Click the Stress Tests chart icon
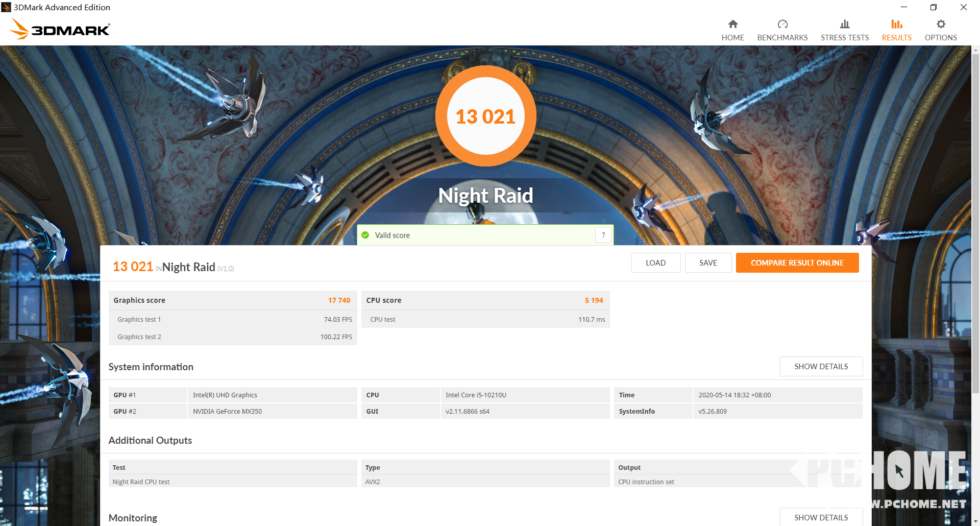 click(845, 24)
